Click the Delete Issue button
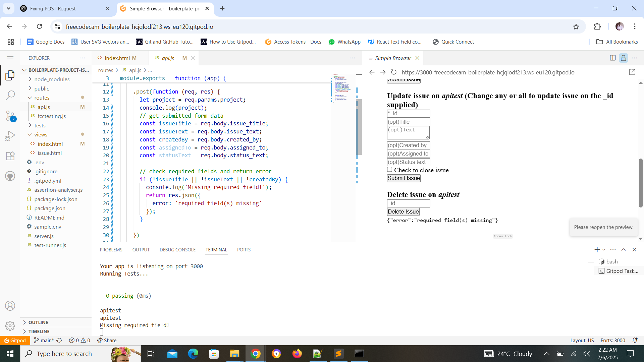 click(403, 212)
